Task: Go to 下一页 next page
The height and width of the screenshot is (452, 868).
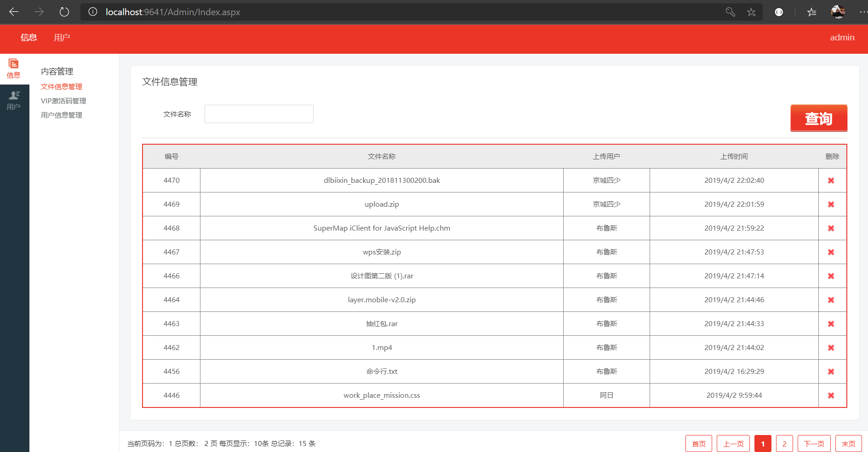Action: [814, 444]
